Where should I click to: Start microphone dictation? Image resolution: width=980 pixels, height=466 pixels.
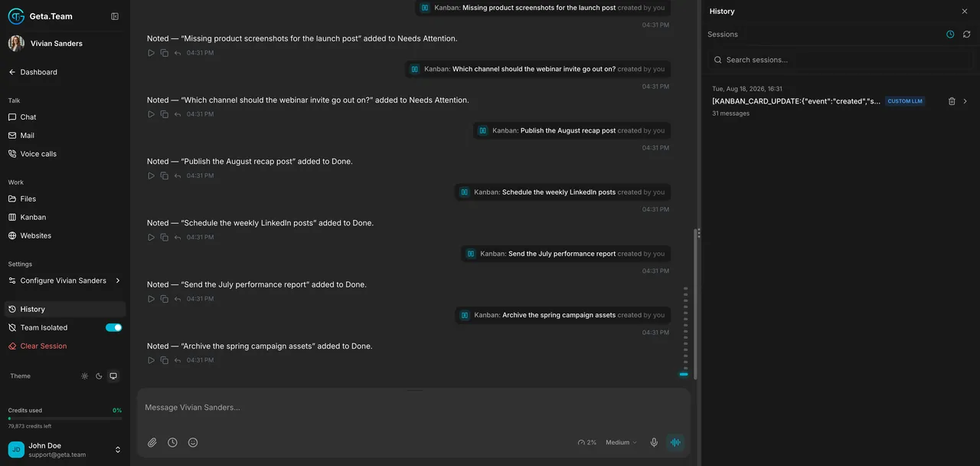(654, 442)
